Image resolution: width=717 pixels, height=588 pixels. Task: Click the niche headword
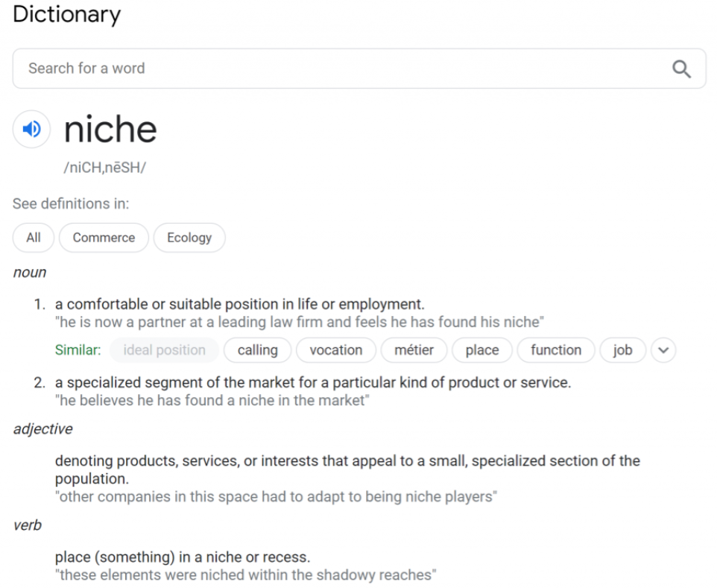click(110, 130)
